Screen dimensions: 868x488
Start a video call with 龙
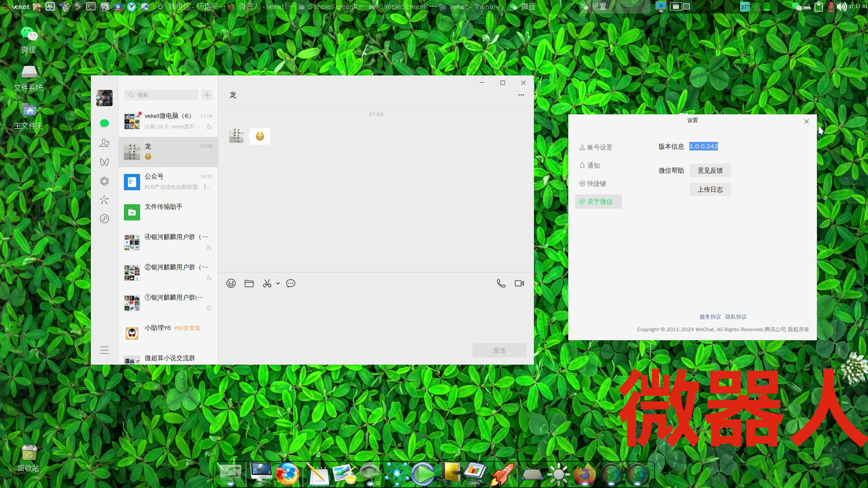(519, 283)
